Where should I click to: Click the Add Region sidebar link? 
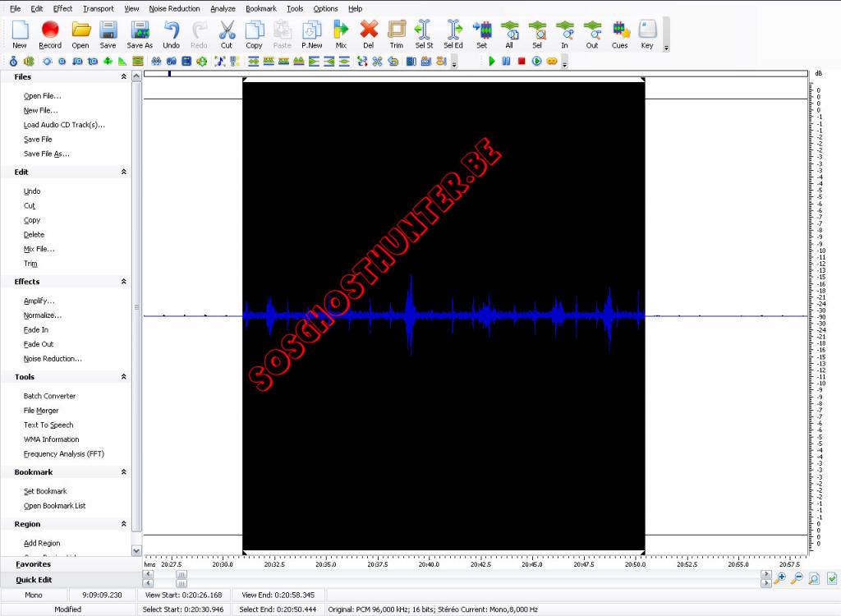42,544
